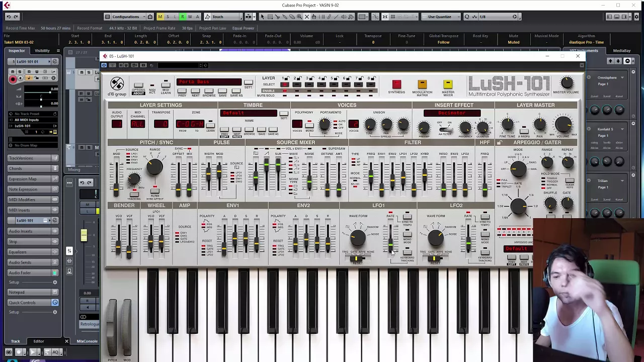Click the Porta Bass preset name display

209,82
